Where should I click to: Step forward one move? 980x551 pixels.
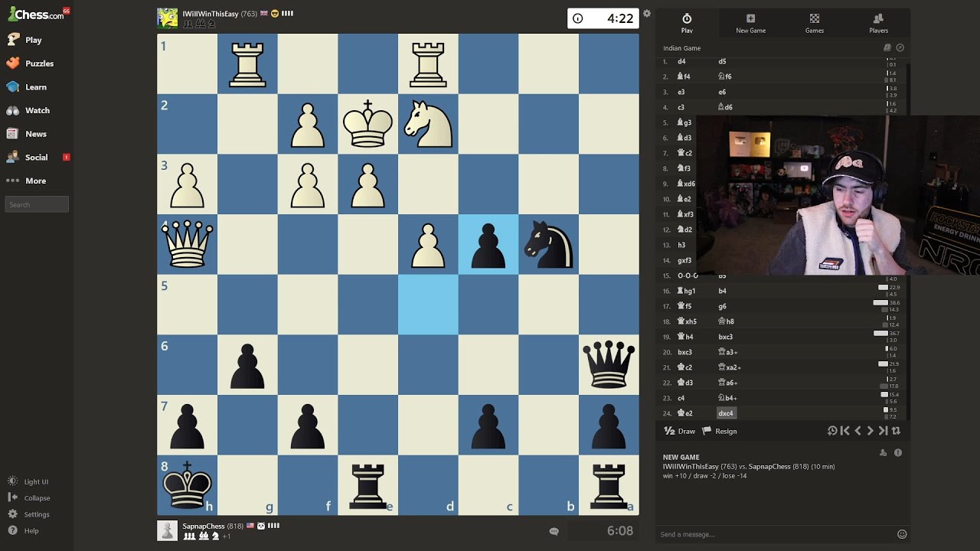[x=871, y=431]
